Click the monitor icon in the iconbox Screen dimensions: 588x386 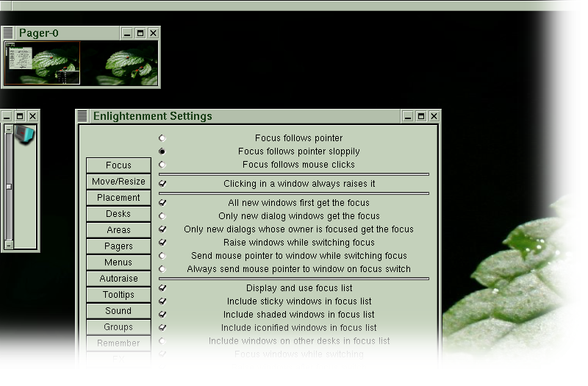click(x=25, y=135)
